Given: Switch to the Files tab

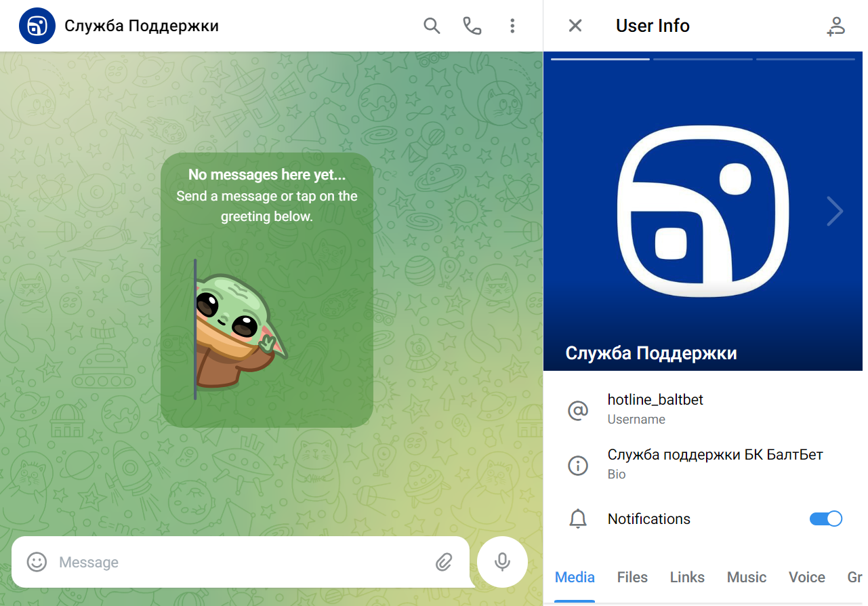Looking at the screenshot, I should [x=632, y=578].
